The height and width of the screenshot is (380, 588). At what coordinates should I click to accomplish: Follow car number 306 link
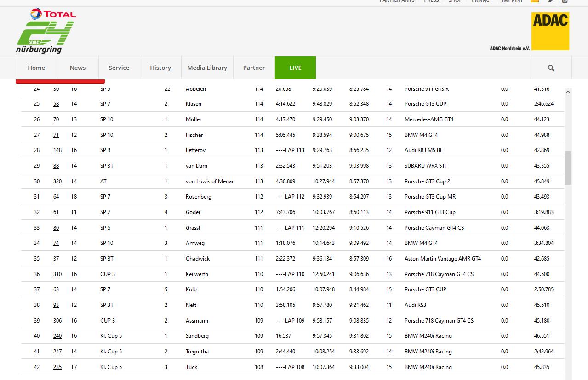[57, 321]
